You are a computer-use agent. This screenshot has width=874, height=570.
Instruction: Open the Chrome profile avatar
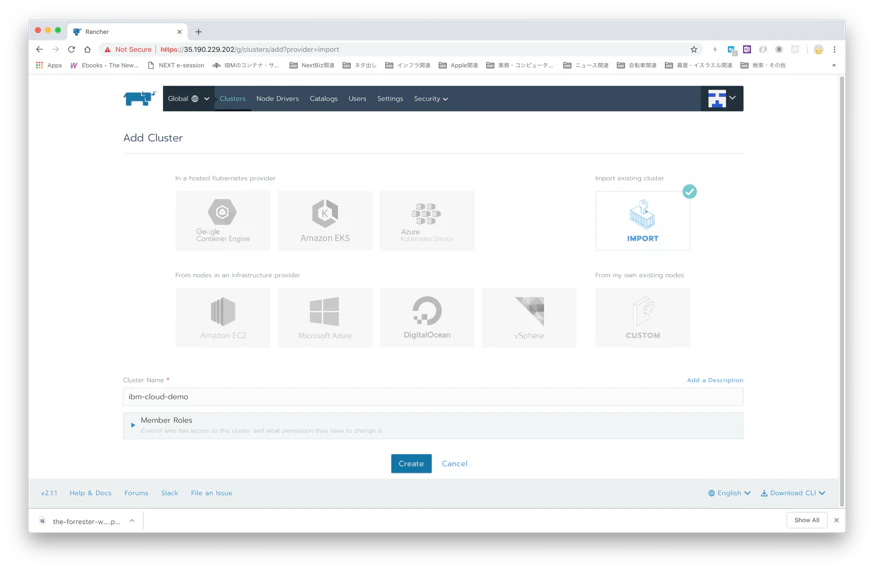(818, 49)
